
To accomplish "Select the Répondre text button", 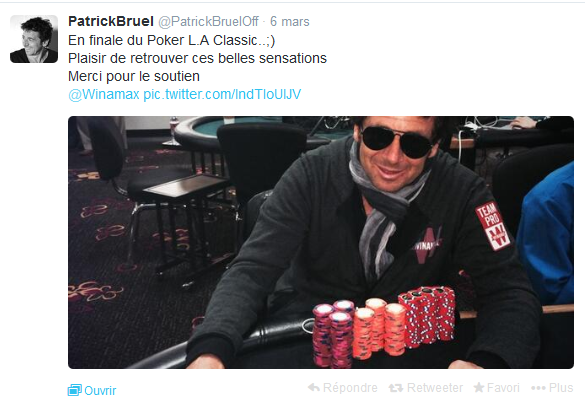I will click(x=350, y=388).
